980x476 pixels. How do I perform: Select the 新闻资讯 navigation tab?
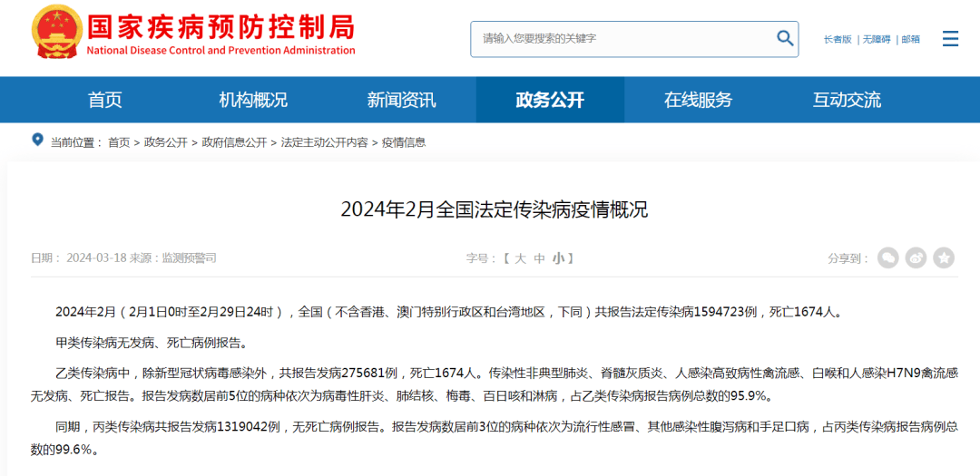(x=401, y=100)
